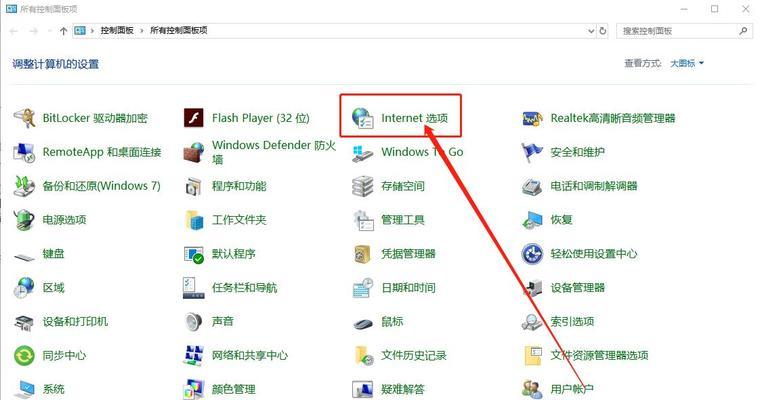Screen dimensions: 760x400
Task: Open the 日期和时间 icon
Action: pyautogui.click(x=363, y=288)
